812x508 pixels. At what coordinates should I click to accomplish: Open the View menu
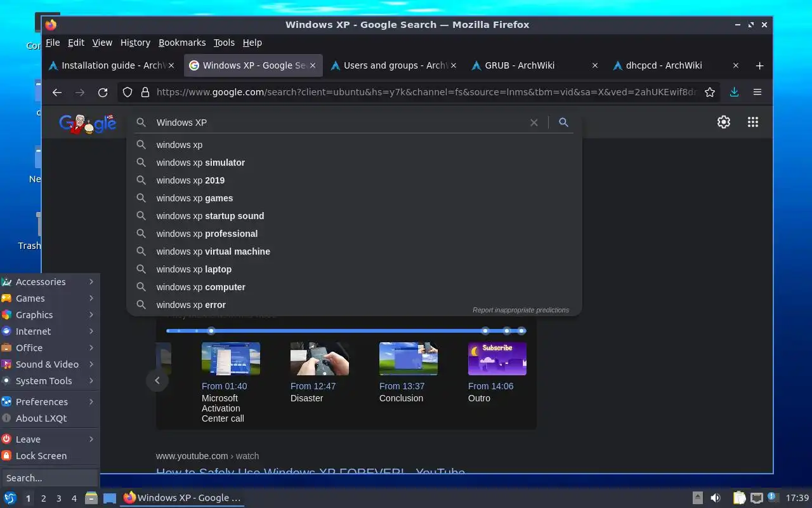(x=102, y=43)
